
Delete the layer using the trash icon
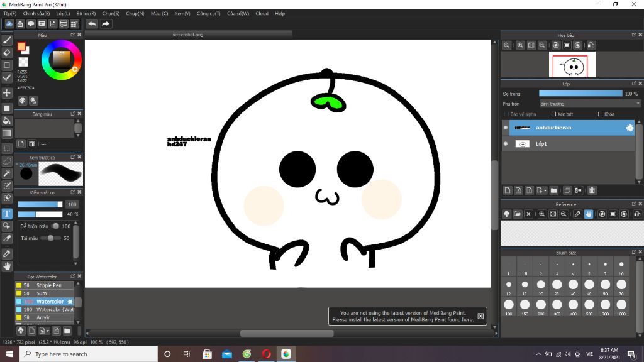pos(592,190)
